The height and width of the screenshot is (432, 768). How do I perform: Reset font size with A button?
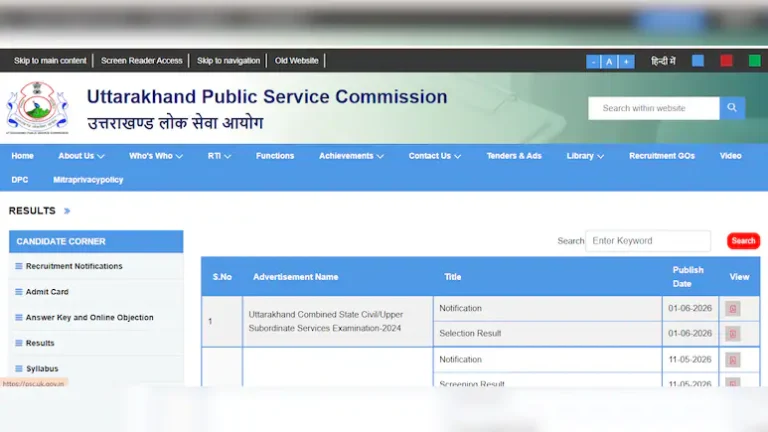(x=609, y=62)
